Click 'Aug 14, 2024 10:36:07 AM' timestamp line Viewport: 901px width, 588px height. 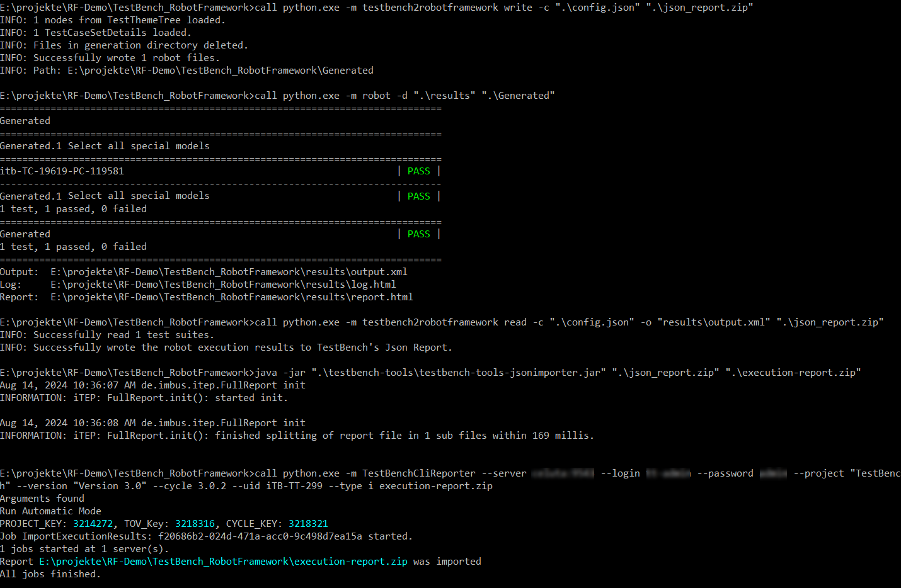click(x=152, y=385)
